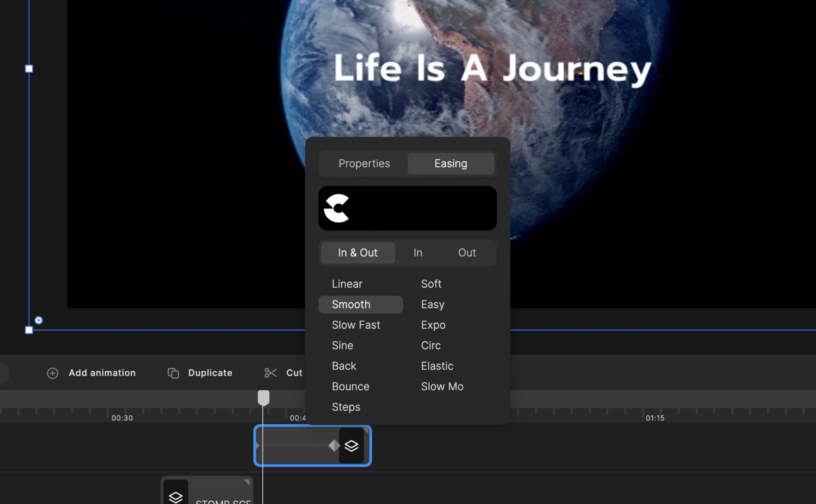Click the rotation handle below the text box

(39, 320)
